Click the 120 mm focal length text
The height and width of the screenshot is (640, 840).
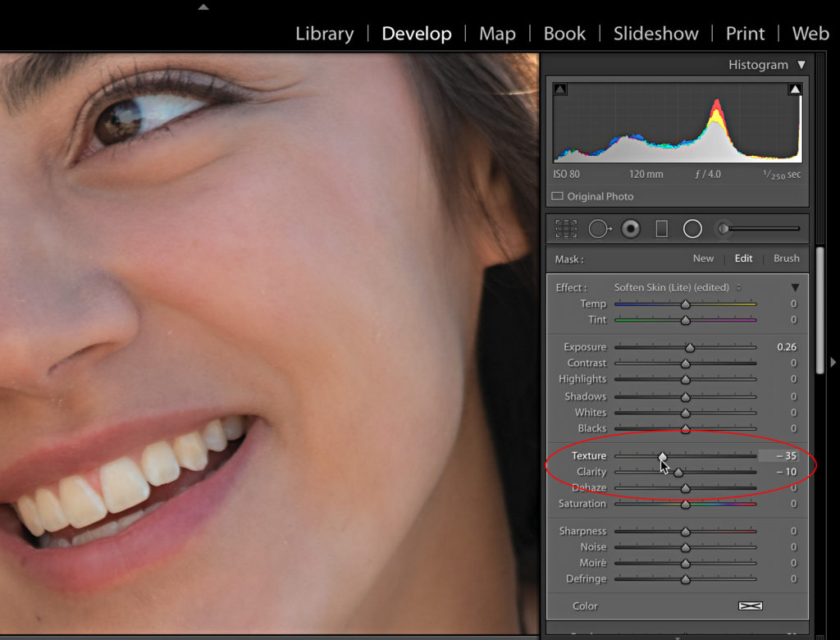(646, 174)
